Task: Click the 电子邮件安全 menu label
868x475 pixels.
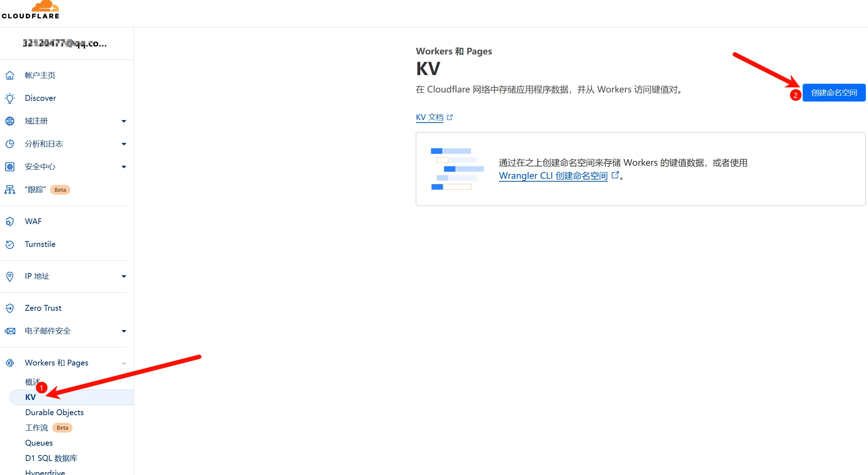Action: coord(48,331)
